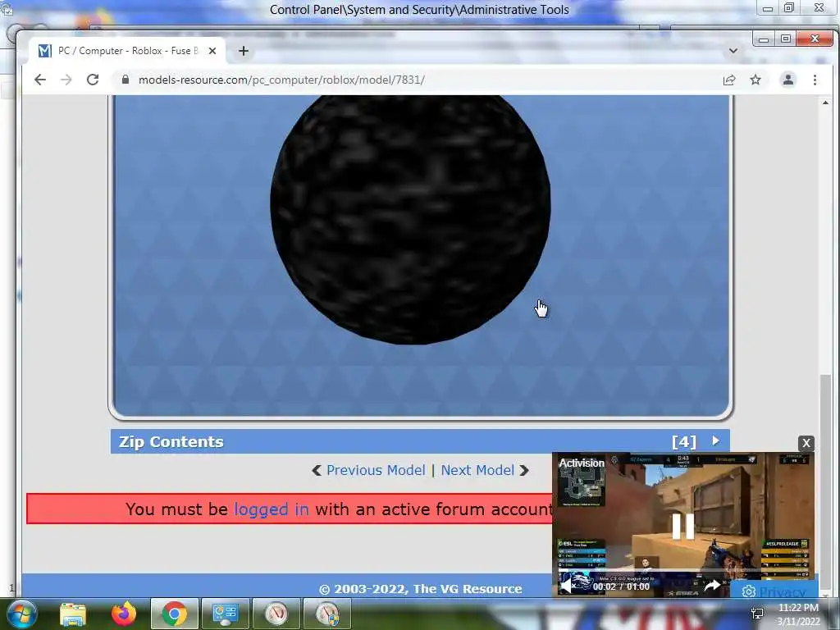The height and width of the screenshot is (630, 840).
Task: Click the Activision ad label
Action: (x=582, y=463)
